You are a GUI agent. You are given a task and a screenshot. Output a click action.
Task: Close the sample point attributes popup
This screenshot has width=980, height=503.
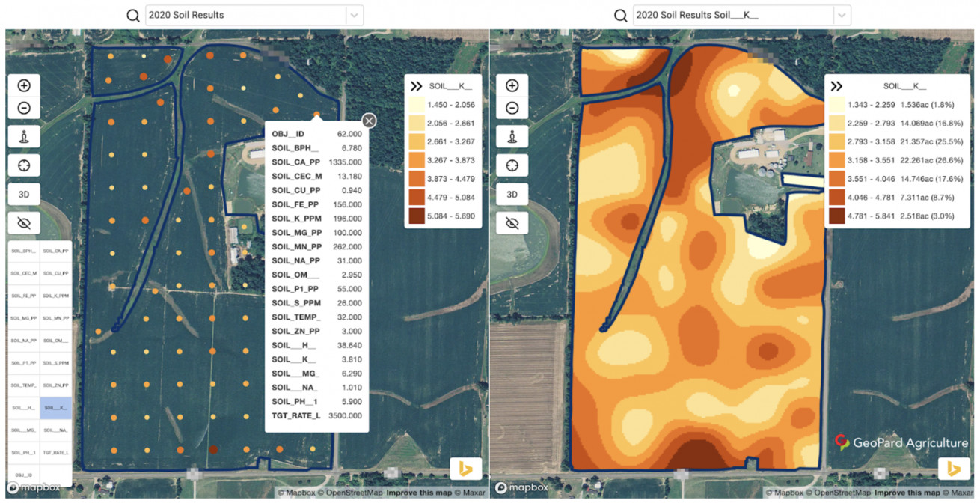click(x=369, y=121)
